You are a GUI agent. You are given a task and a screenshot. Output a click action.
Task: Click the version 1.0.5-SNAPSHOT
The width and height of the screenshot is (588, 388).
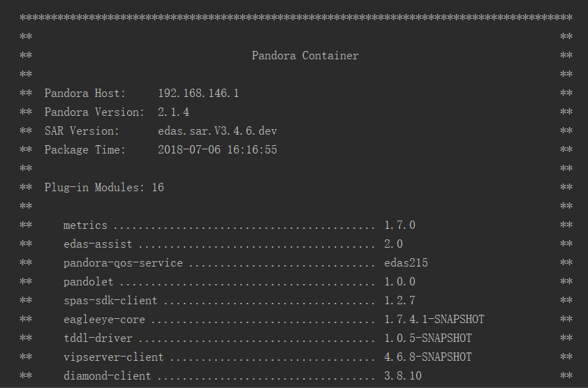[428, 338]
